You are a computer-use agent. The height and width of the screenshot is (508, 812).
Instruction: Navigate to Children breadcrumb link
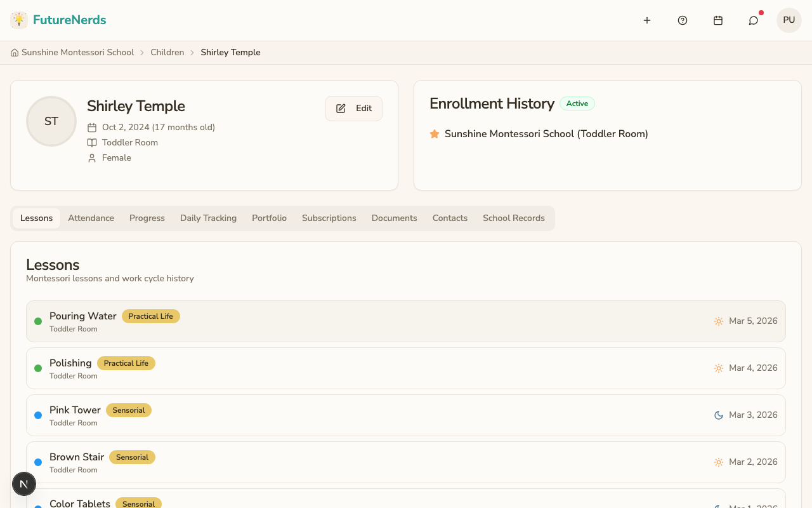(167, 53)
